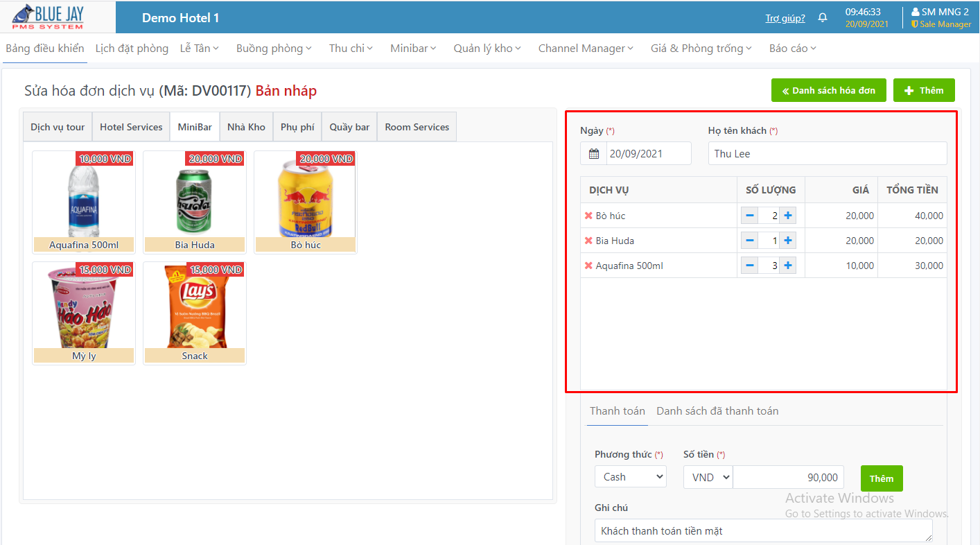Click the green Thêm button at top

point(924,90)
